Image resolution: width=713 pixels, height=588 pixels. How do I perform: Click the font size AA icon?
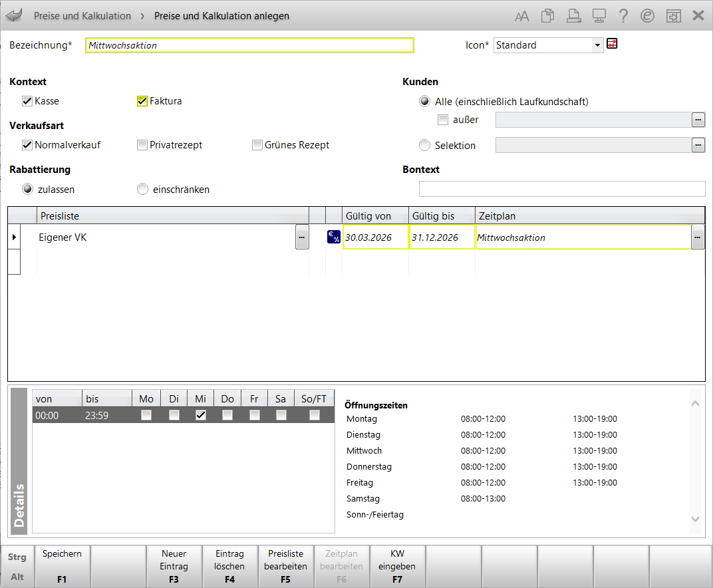(522, 16)
